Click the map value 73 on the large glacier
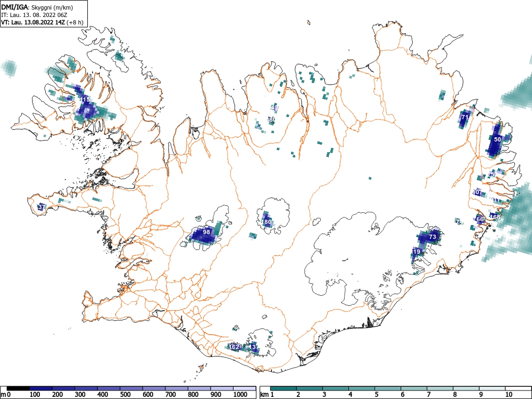The image size is (532, 399). pyautogui.click(x=432, y=237)
